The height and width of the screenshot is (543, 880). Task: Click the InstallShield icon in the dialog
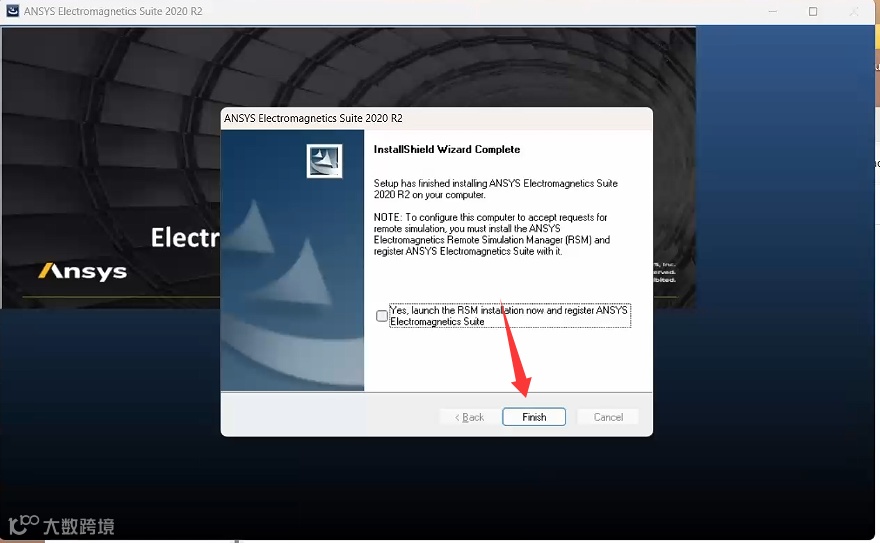click(x=324, y=161)
